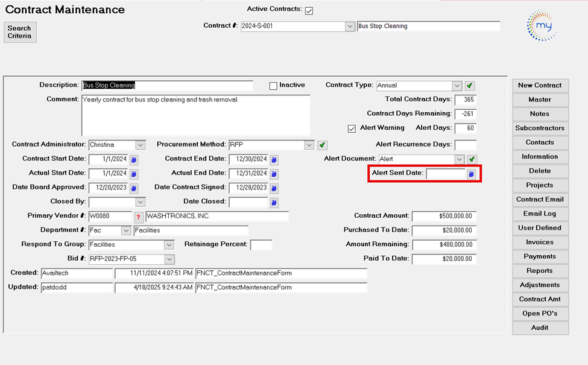
Task: Click calendar icon for Date Closed
Action: tap(274, 202)
